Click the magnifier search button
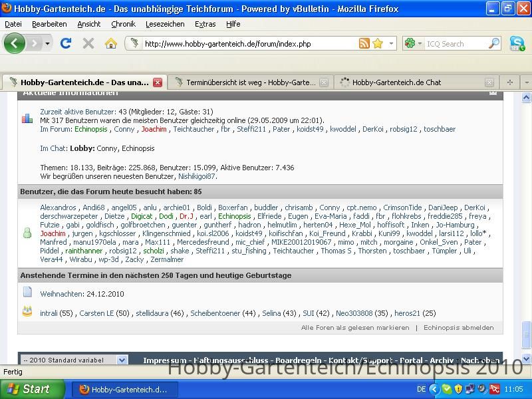The height and width of the screenshot is (399, 532). point(494,43)
